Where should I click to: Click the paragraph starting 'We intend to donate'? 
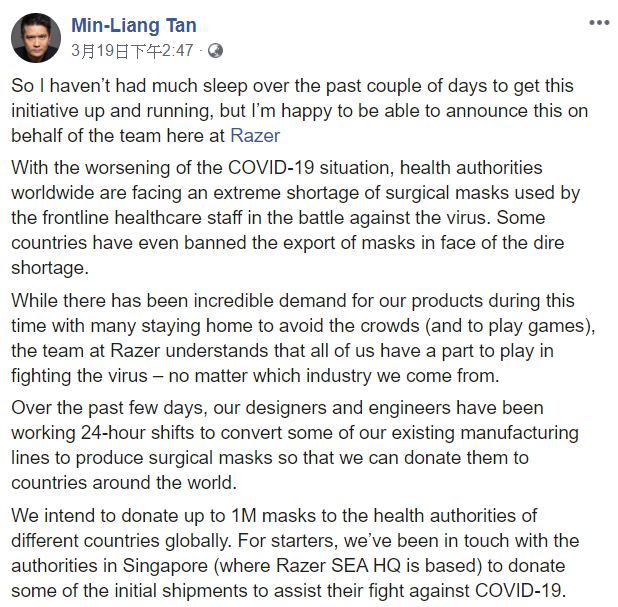pyautogui.click(x=300, y=552)
